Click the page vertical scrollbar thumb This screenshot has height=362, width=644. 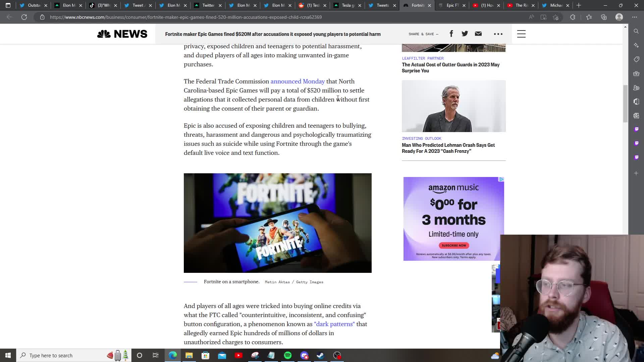coord(625,104)
